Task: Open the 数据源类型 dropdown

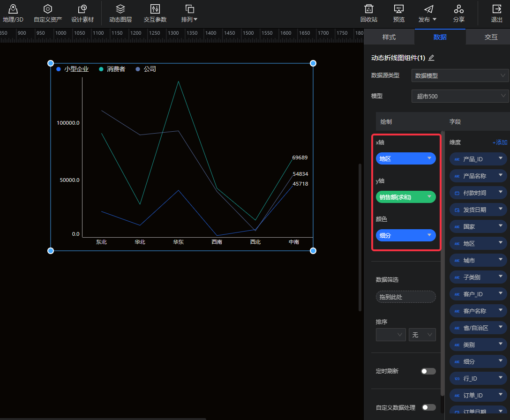Action: 460,75
